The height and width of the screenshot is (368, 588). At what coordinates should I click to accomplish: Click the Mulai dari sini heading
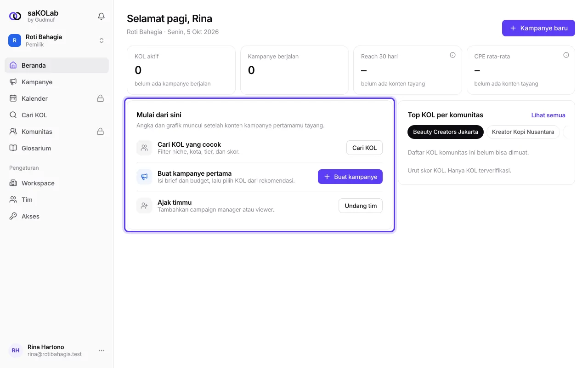[x=159, y=115]
